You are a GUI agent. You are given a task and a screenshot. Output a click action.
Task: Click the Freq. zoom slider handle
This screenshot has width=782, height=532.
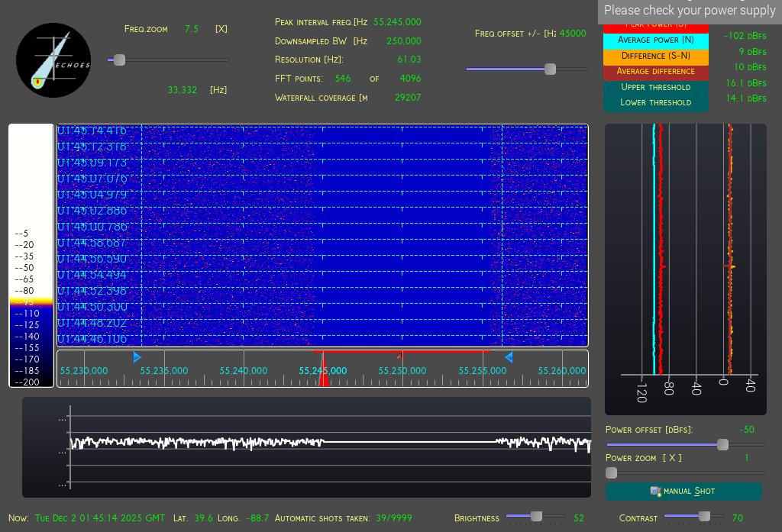119,60
